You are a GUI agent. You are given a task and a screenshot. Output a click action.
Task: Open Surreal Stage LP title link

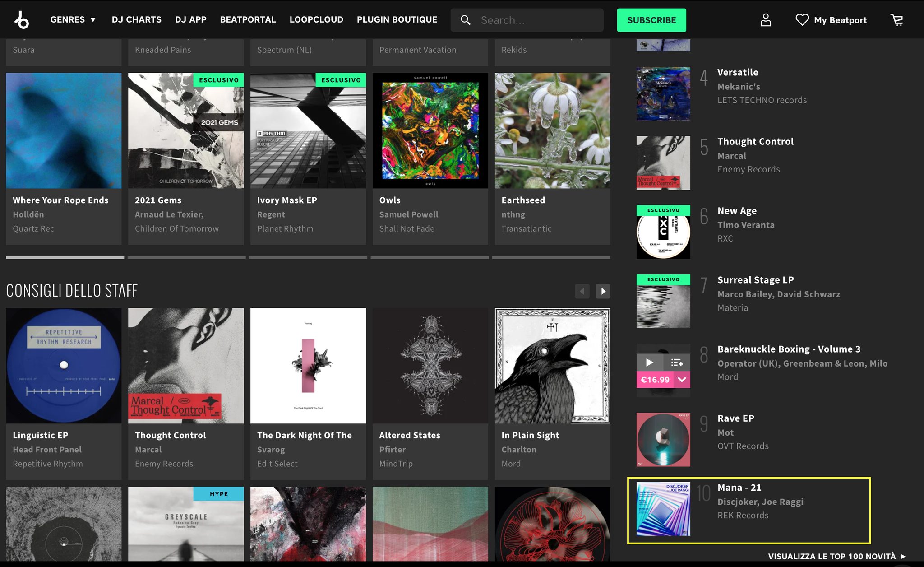(x=756, y=280)
